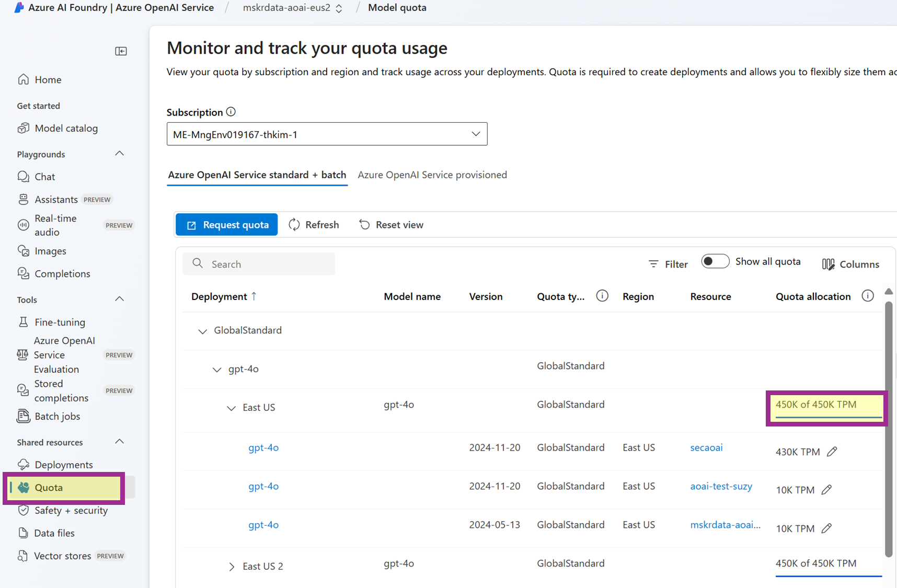The width and height of the screenshot is (897, 588).
Task: Toggle the Show all quota switch
Action: (715, 261)
